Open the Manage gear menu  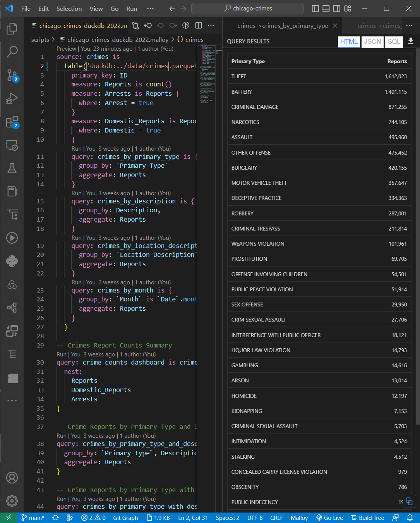click(12, 501)
